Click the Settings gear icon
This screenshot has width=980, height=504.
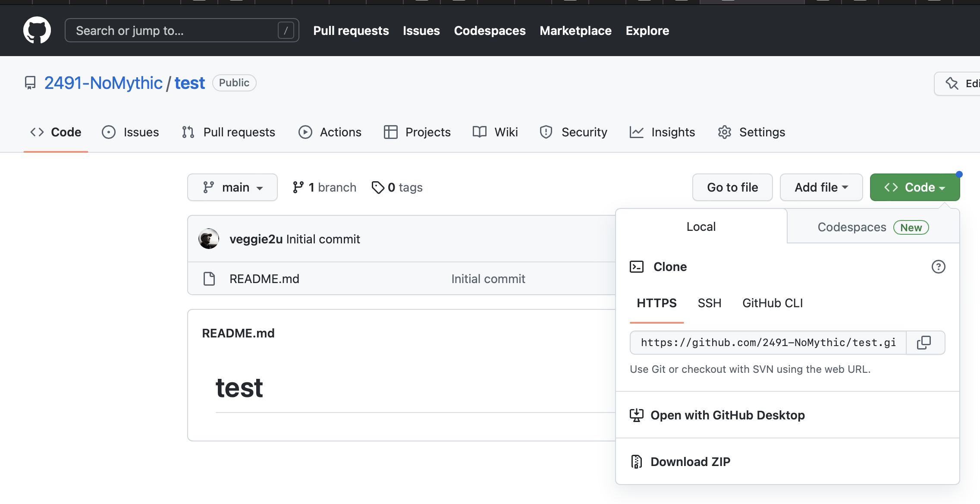[725, 132]
